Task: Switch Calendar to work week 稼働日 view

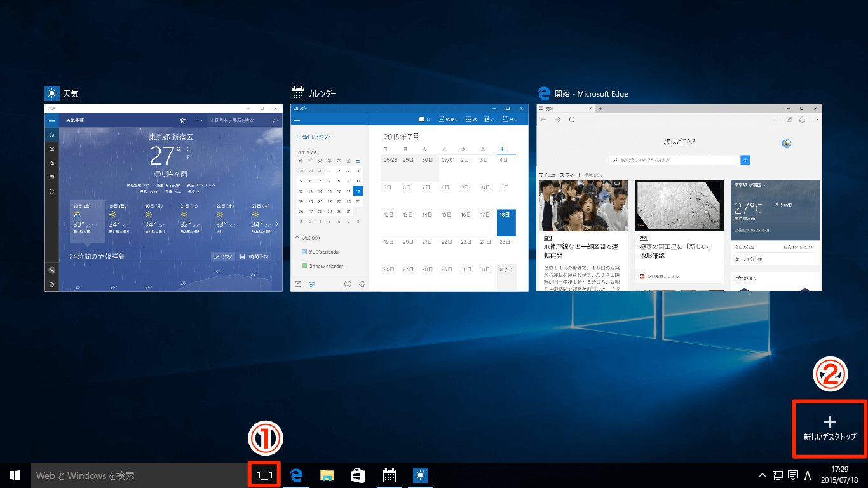Action: pos(449,119)
